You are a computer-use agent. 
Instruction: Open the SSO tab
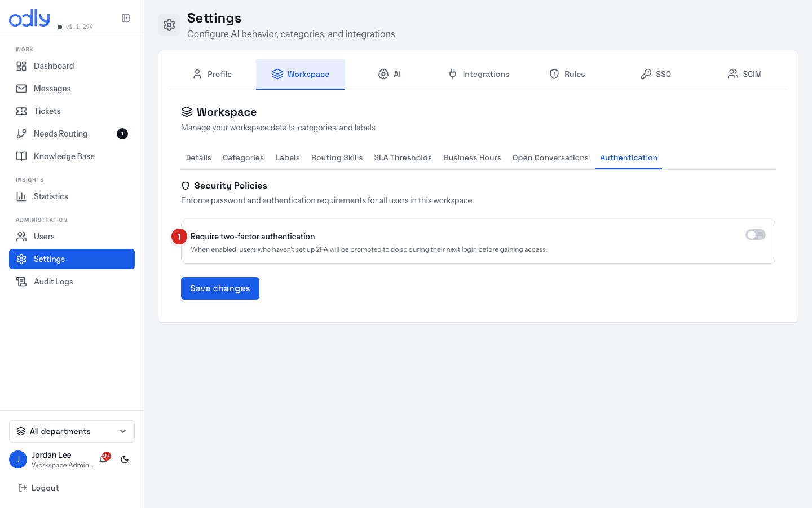[x=656, y=74]
